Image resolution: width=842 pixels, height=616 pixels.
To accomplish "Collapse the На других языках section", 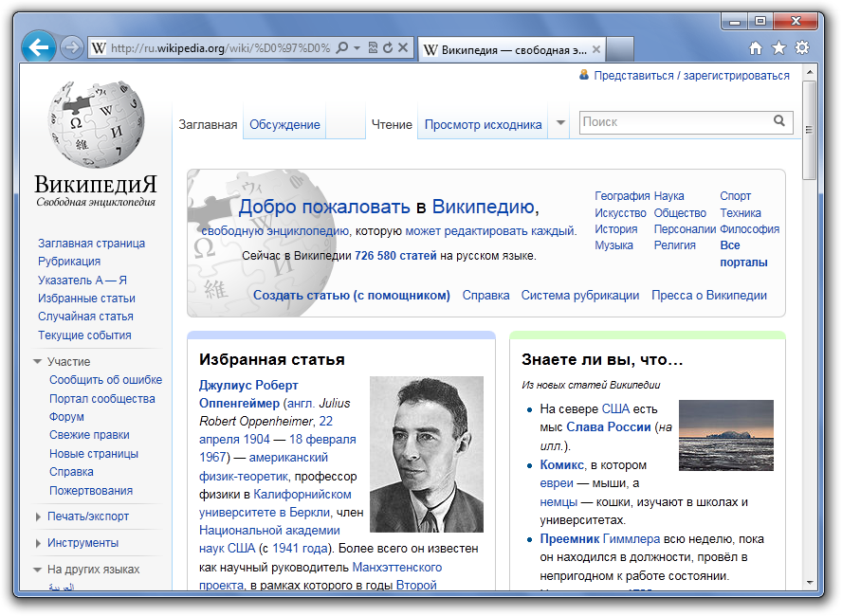I will click(x=37, y=570).
